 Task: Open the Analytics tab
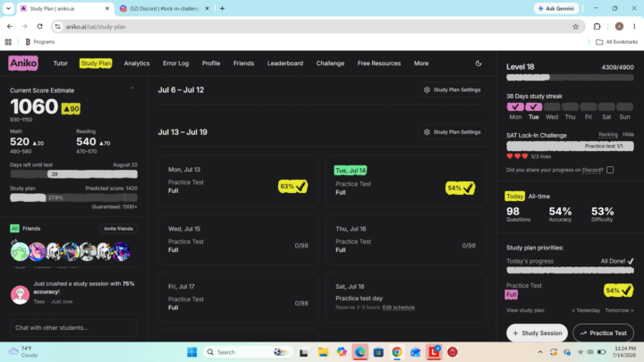click(x=137, y=63)
